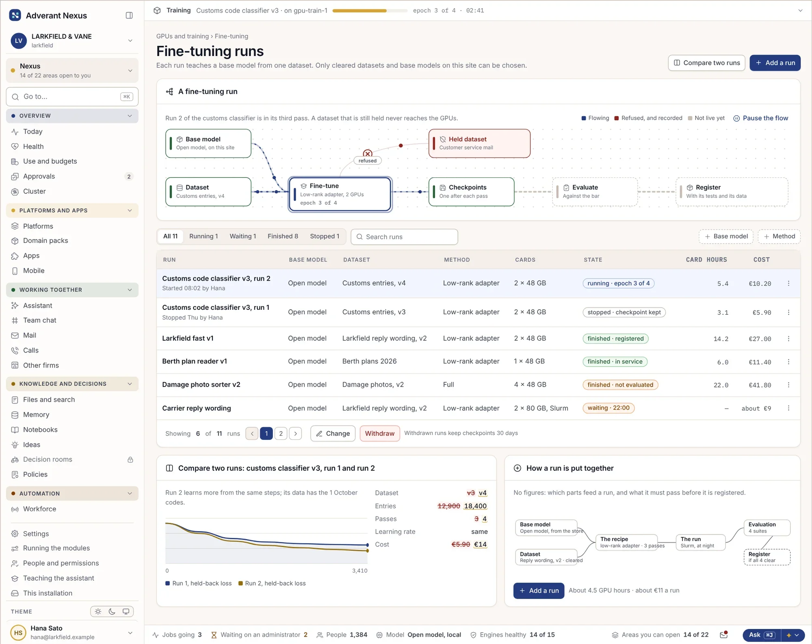Go to the next page of runs
This screenshot has height=644, width=812.
[296, 434]
